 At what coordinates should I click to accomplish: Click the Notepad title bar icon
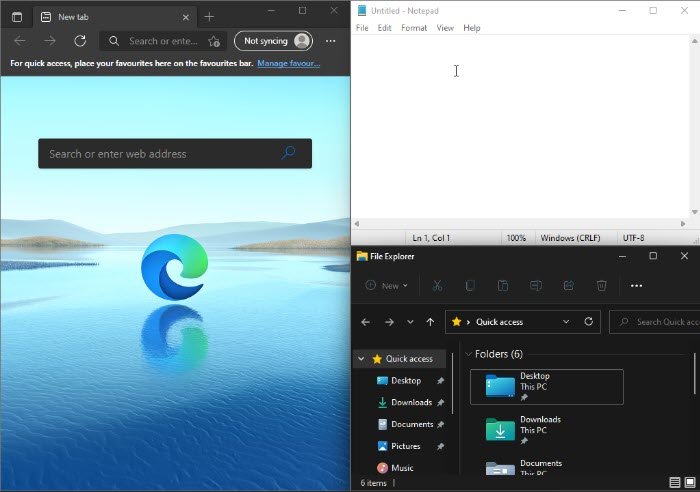(x=362, y=10)
